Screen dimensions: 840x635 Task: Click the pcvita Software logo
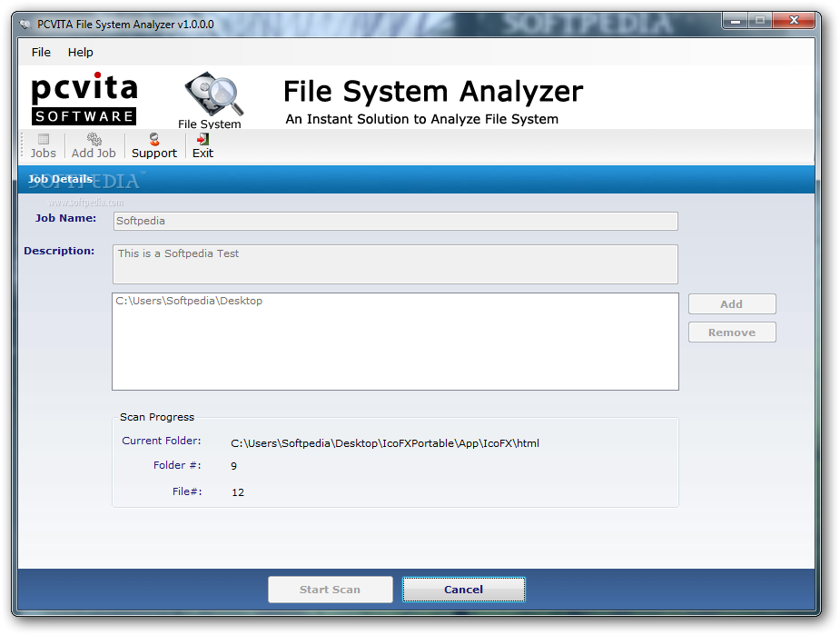coord(84,98)
